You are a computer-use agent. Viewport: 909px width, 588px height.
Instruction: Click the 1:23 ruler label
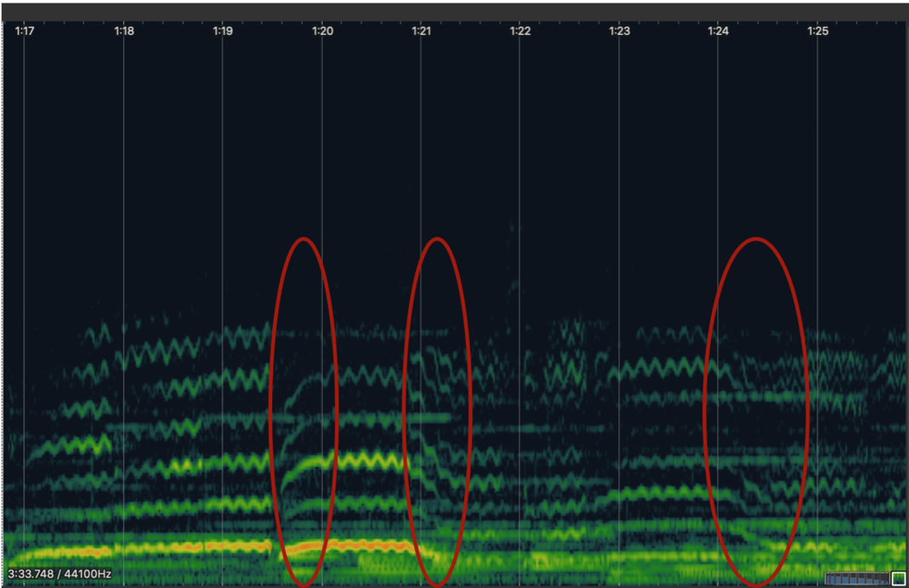click(619, 31)
